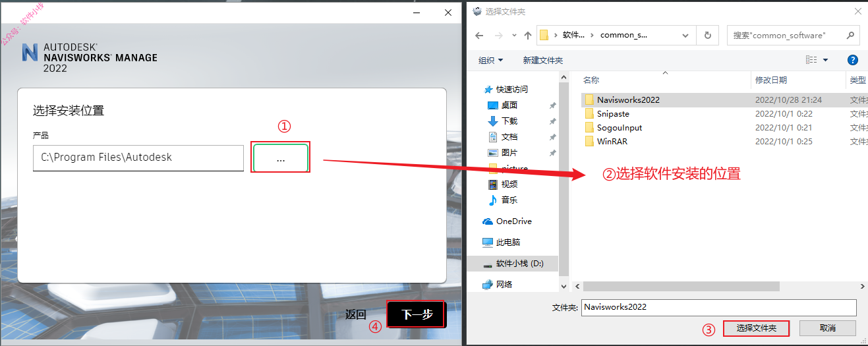Viewport: 868px width, 346px height.
Task: Open 视频 in the navigation pane
Action: (509, 185)
